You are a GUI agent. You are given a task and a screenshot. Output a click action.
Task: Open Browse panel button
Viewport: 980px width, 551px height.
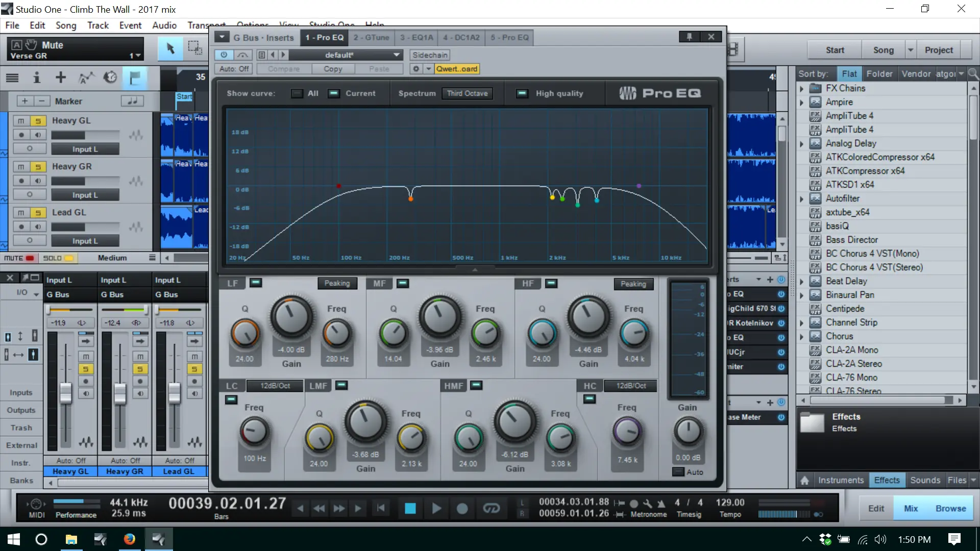(950, 508)
